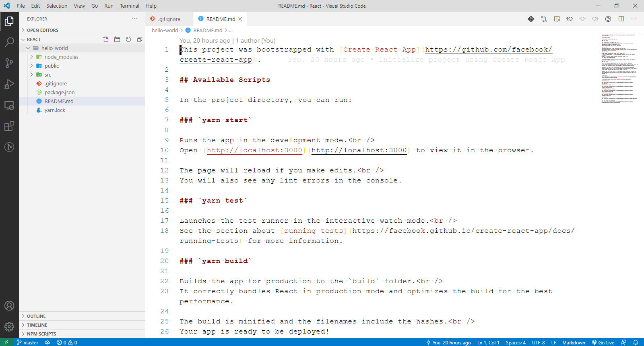Click the master branch indicator

28,342
